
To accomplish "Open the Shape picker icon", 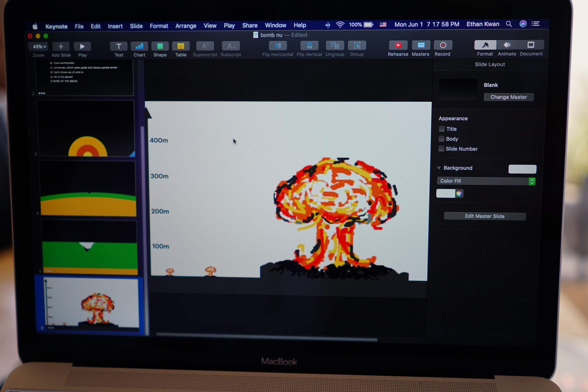I will click(x=160, y=46).
